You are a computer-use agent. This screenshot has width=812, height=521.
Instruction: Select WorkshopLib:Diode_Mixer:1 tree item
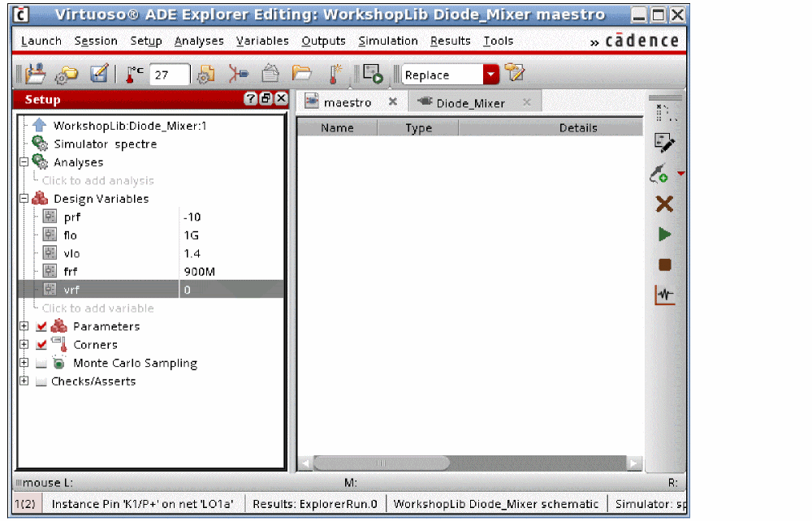point(129,126)
